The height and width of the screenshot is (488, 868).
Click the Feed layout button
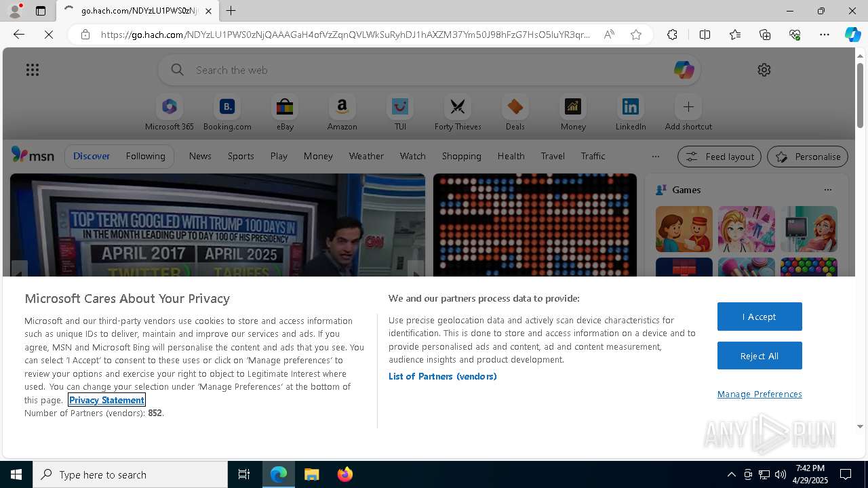[719, 157]
